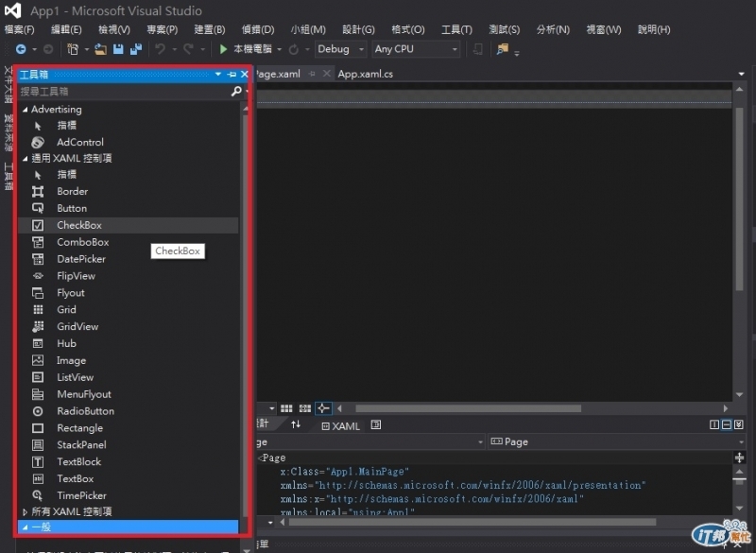Screen dimensions: 756x553
Task: Click the Open File folder icon
Action: point(101,49)
